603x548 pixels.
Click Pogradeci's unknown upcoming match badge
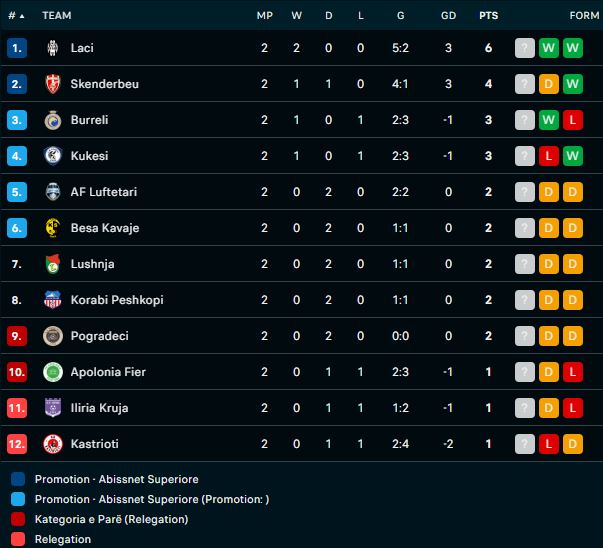(525, 336)
